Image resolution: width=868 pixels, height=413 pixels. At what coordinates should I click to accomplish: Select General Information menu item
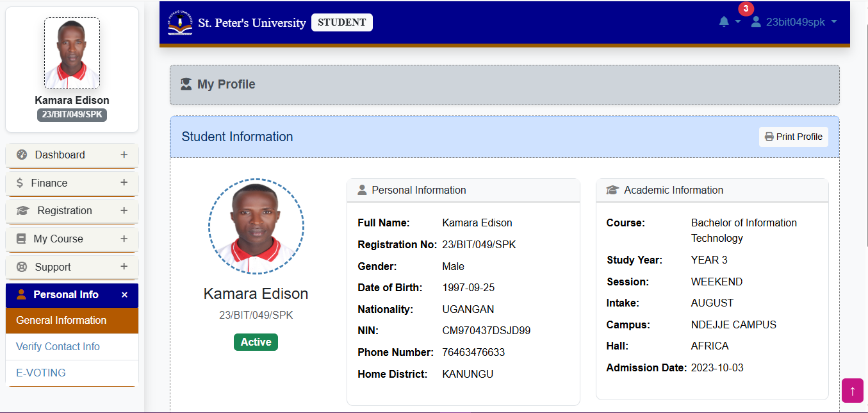tap(61, 320)
